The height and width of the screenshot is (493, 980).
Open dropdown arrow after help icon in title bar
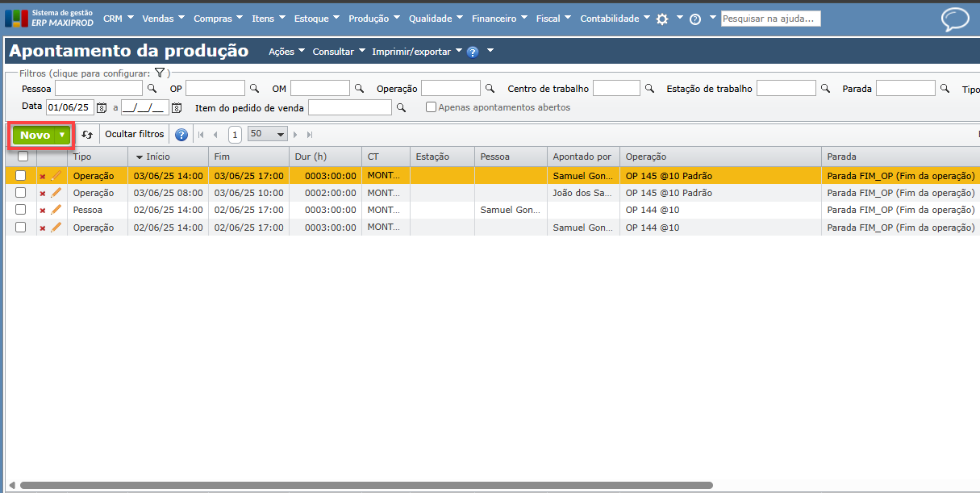(x=490, y=51)
